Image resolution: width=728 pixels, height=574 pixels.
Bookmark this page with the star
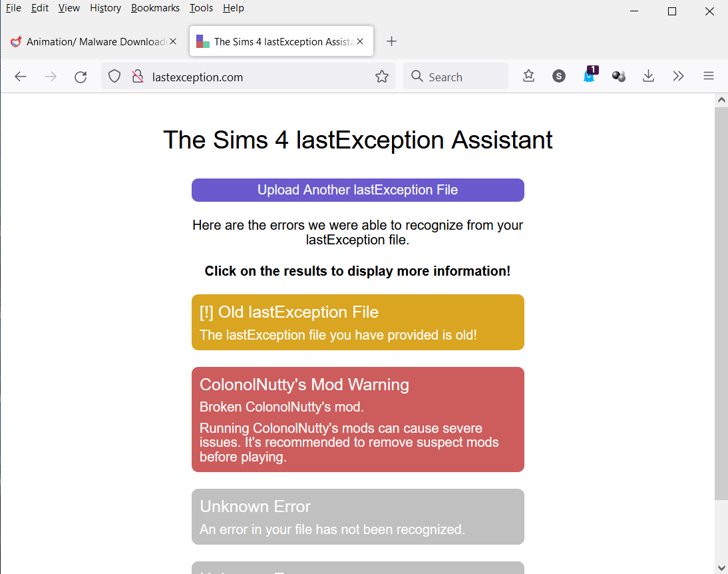point(382,76)
